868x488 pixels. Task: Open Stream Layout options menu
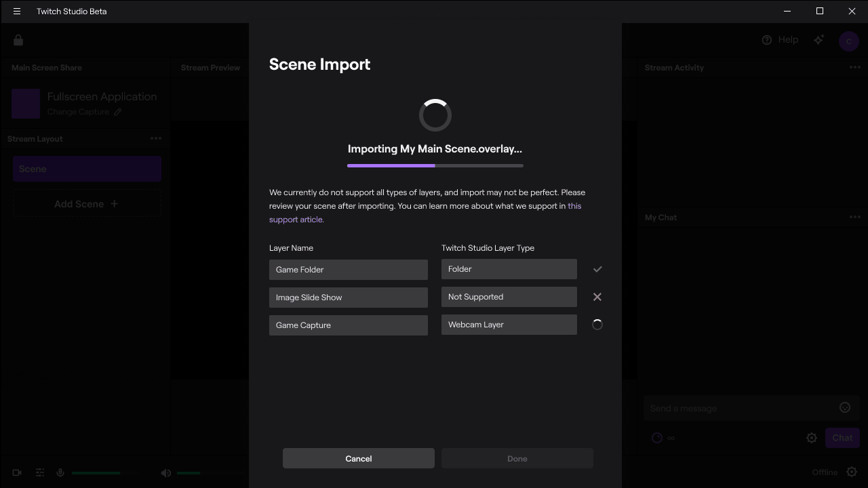pos(156,138)
